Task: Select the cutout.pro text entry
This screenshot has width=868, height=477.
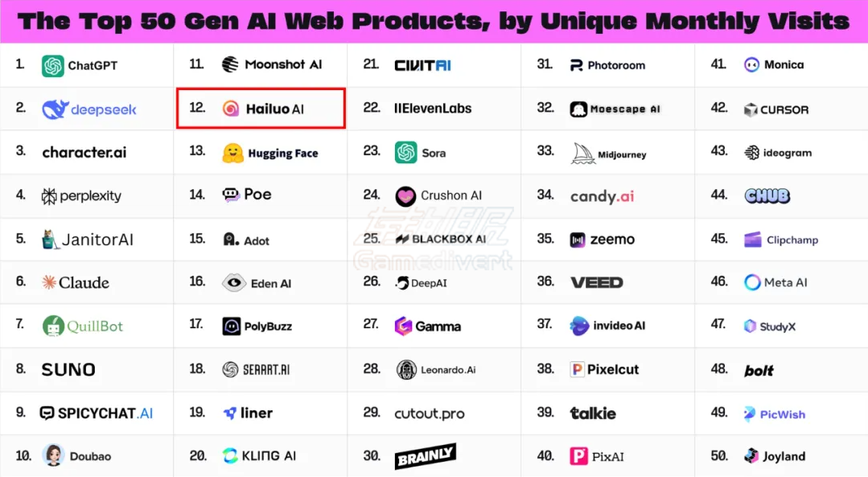Action: 429,413
